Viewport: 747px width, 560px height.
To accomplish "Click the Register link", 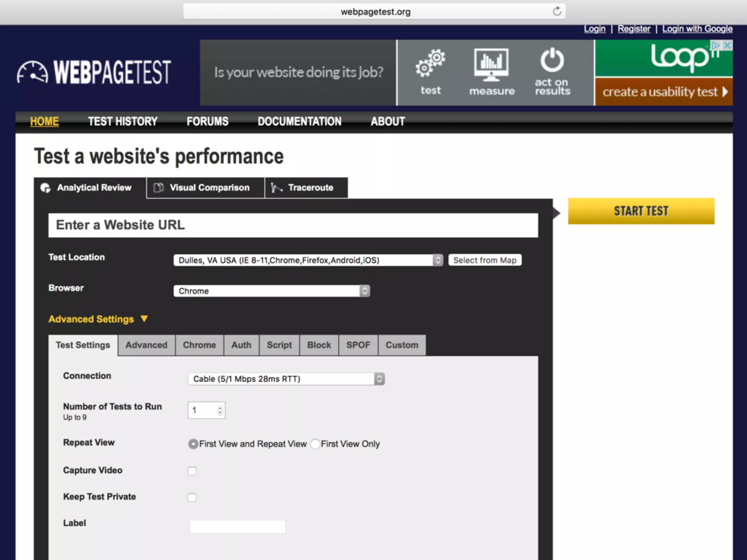I will pos(634,29).
